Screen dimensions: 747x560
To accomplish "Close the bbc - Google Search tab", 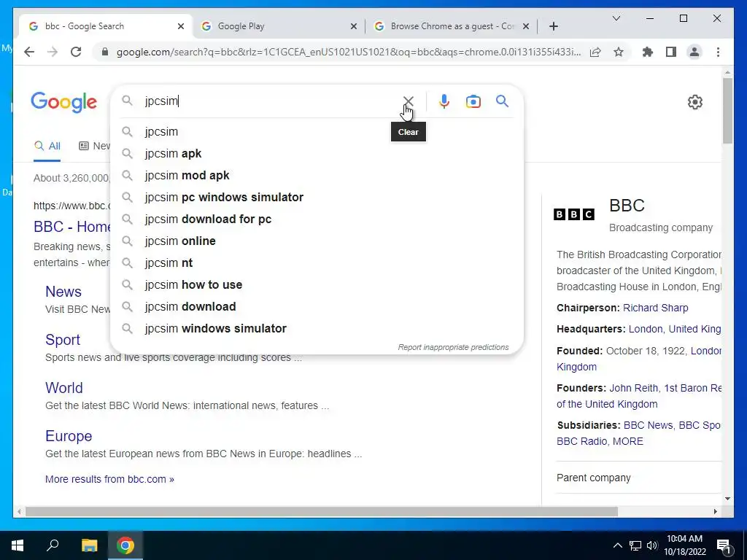I will click(x=181, y=27).
